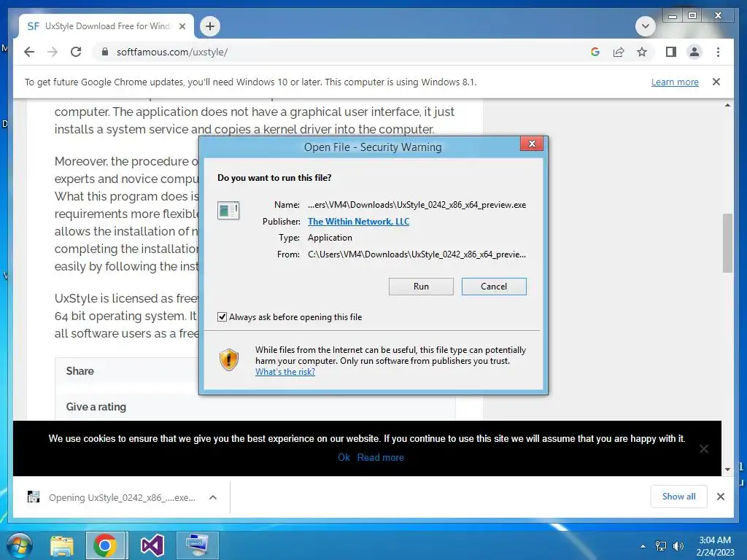Open the Windows Start menu

pyautogui.click(x=20, y=545)
